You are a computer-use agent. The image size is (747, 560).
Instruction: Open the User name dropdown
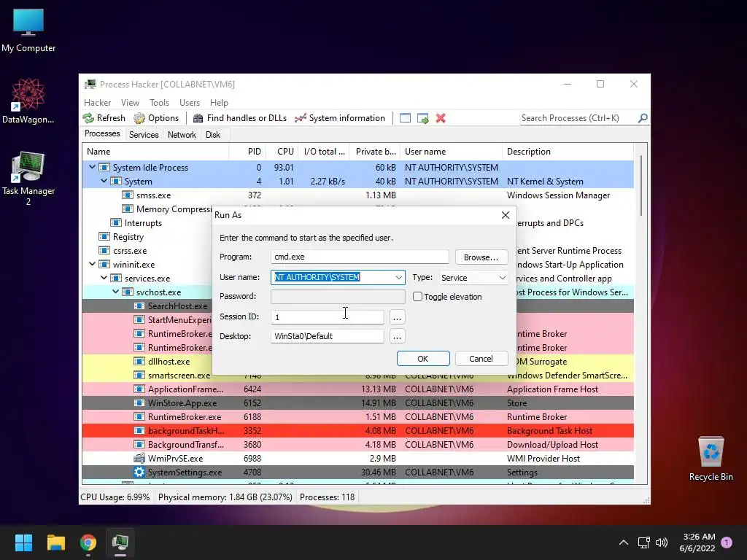point(399,277)
